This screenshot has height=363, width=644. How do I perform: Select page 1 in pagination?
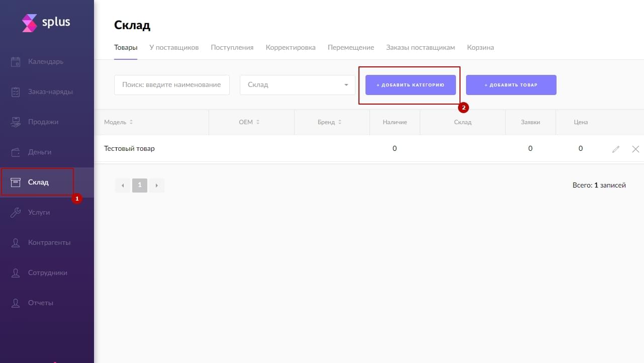(140, 186)
